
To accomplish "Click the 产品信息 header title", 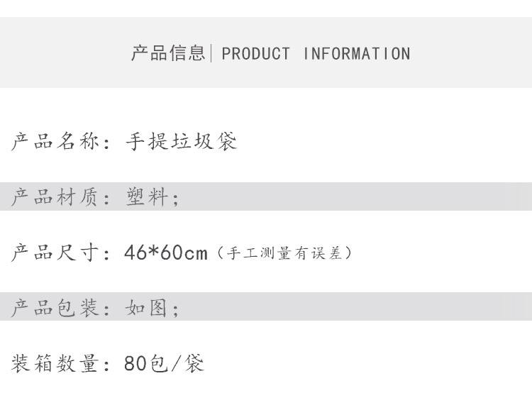I will (167, 53).
